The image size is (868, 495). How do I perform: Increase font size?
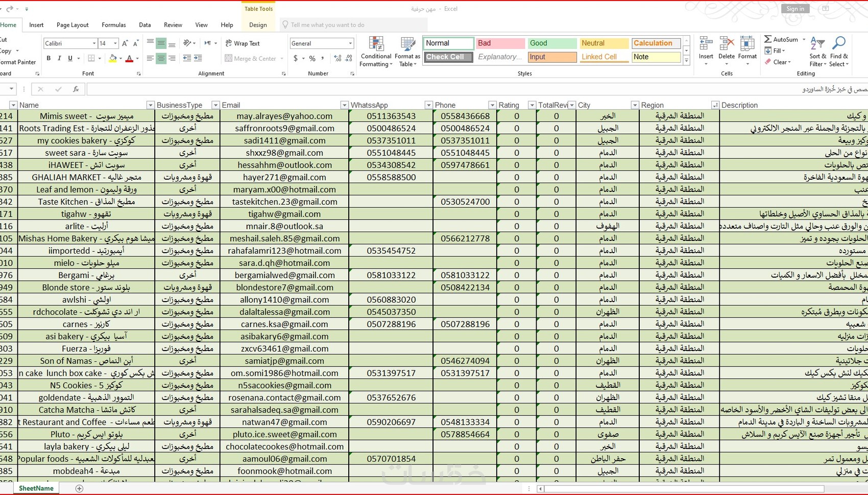[126, 43]
